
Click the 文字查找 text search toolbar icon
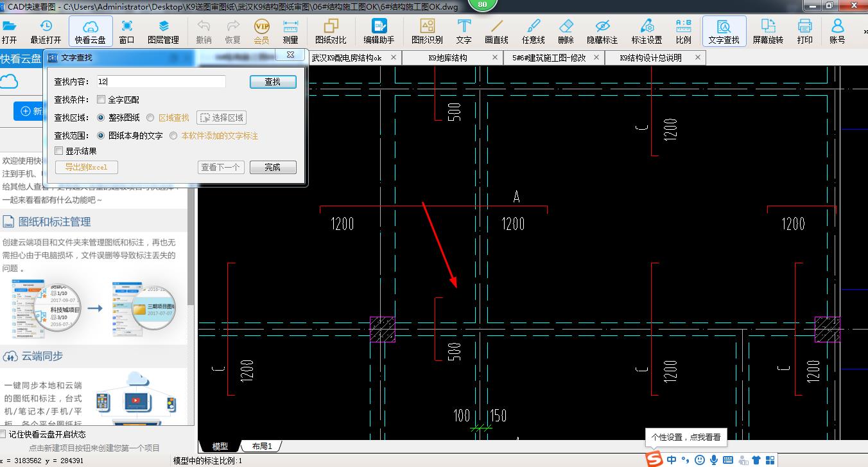724,31
